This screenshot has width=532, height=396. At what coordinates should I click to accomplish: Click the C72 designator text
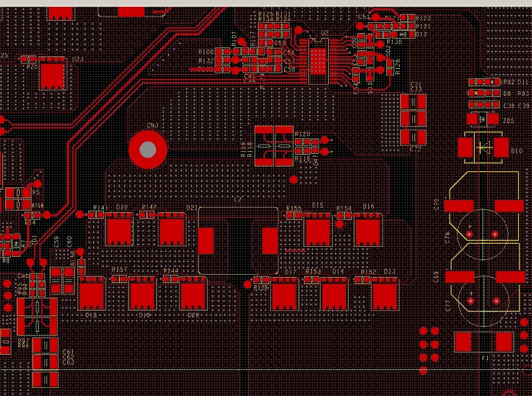point(416,149)
